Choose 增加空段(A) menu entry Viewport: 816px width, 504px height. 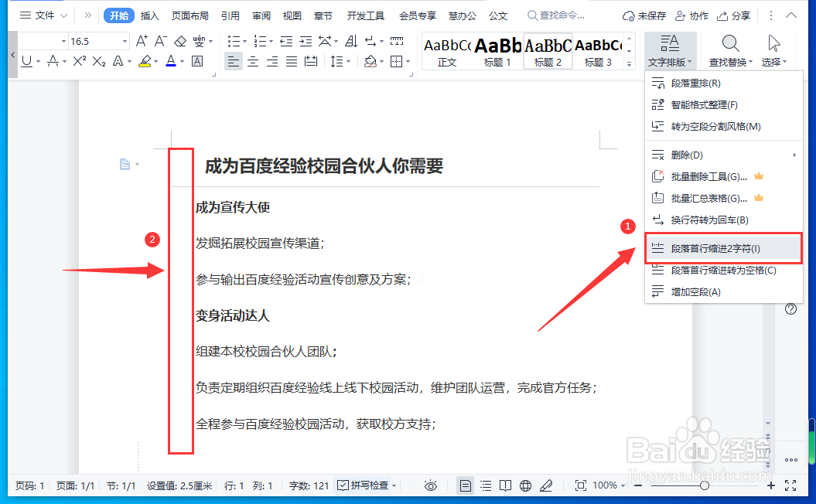[723, 291]
